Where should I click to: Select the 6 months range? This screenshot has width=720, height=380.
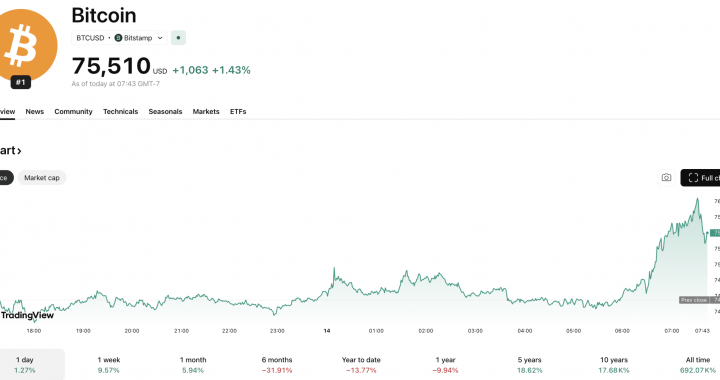pyautogui.click(x=277, y=364)
